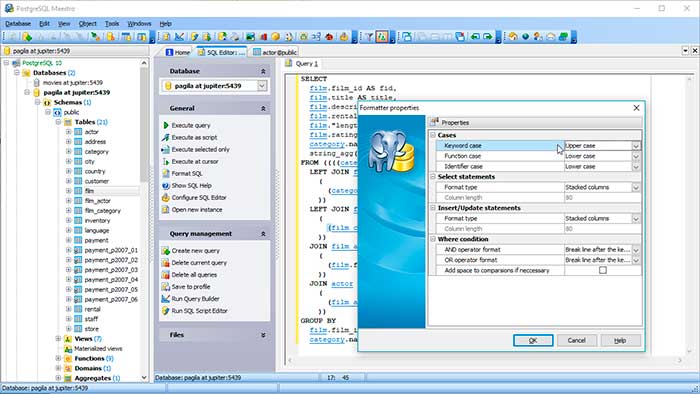This screenshot has height=394, width=700.
Task: Click the green back arrow toolbar icon
Action: 475,37
